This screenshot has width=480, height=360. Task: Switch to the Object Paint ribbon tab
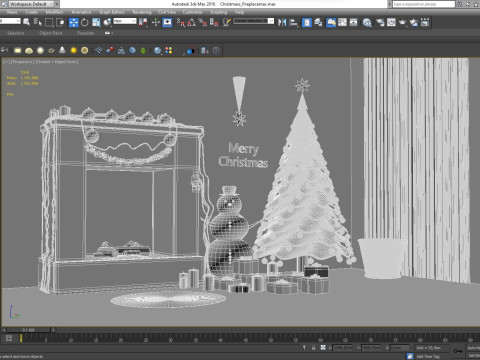pyautogui.click(x=51, y=33)
